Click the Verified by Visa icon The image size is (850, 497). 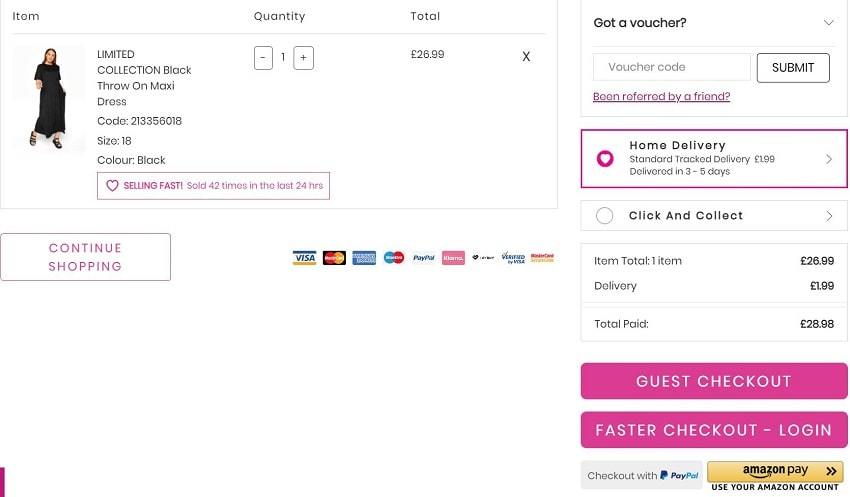513,258
